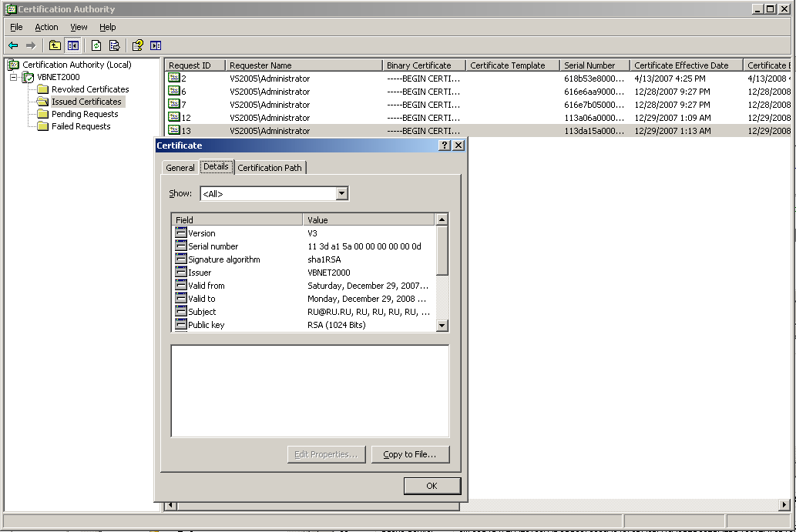This screenshot has height=532, width=796.
Task: Click certificate icon for request ID 13
Action: tap(174, 130)
